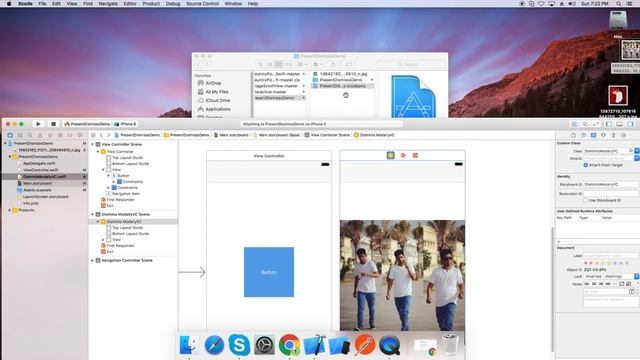This screenshot has height=360, width=640.
Task: Select the blue label color swatch in Document
Action: coord(615,263)
